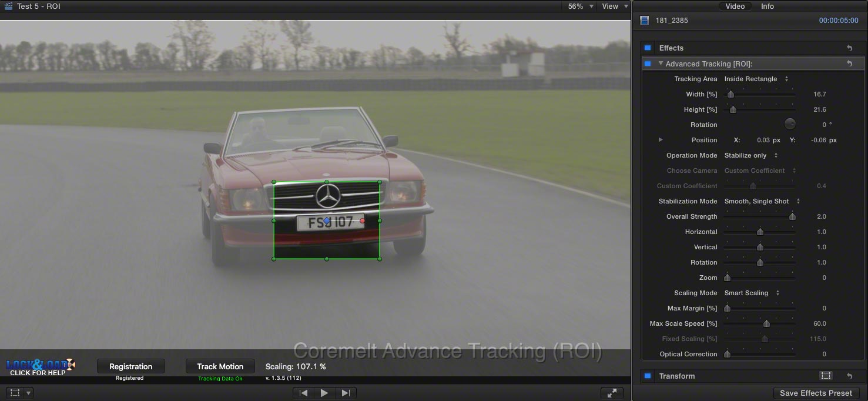Click the Position X value 0.03
This screenshot has width=868, height=401.
tap(763, 140)
